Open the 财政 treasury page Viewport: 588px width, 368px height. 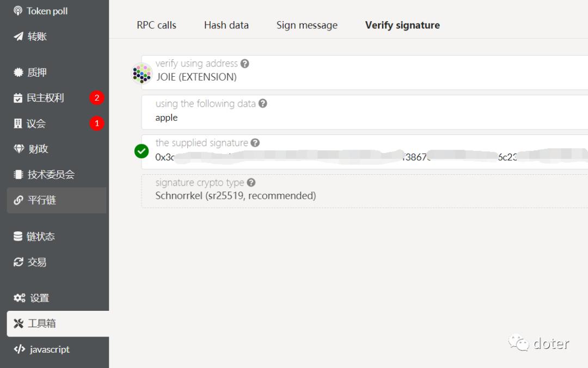click(x=38, y=149)
